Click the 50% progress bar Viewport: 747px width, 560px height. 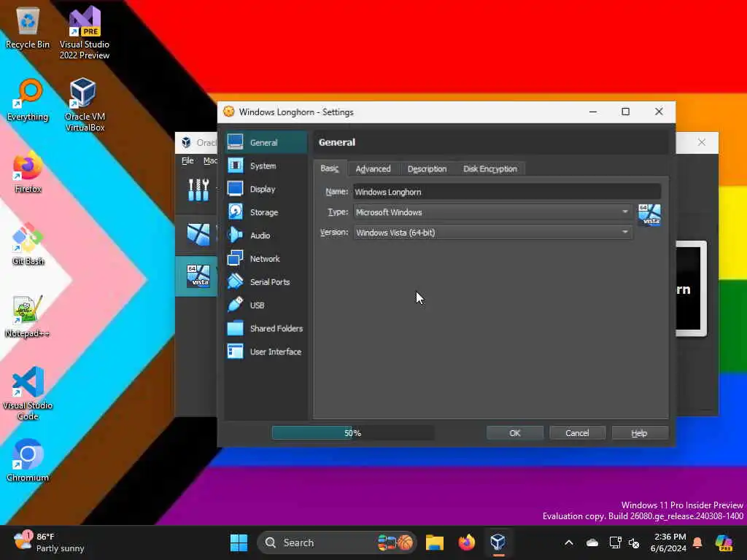click(x=352, y=433)
